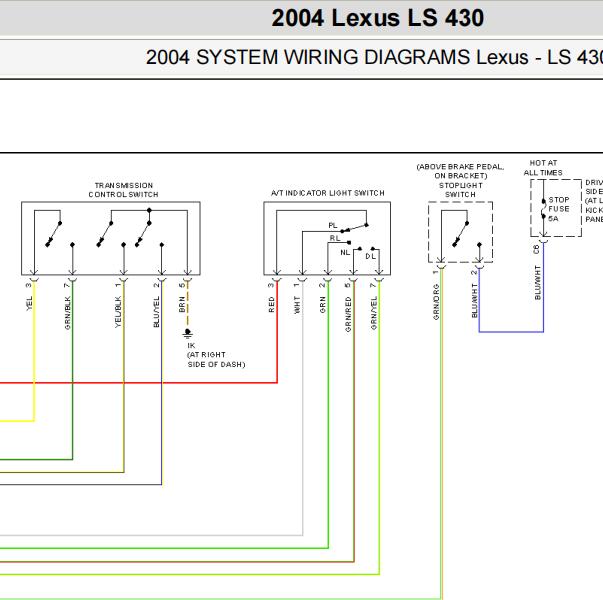Click the stoplight switch contact symbol
603x600 pixels.
click(x=461, y=234)
